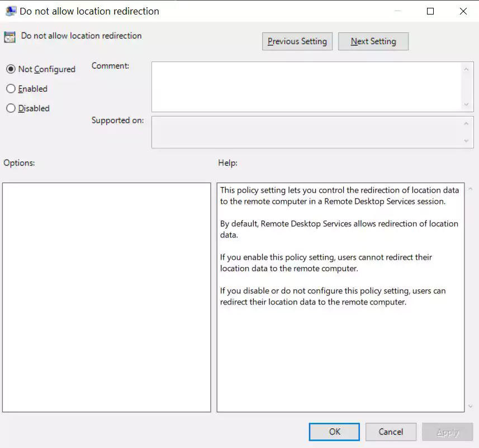Click Help pane scroll down arrow

point(471,406)
